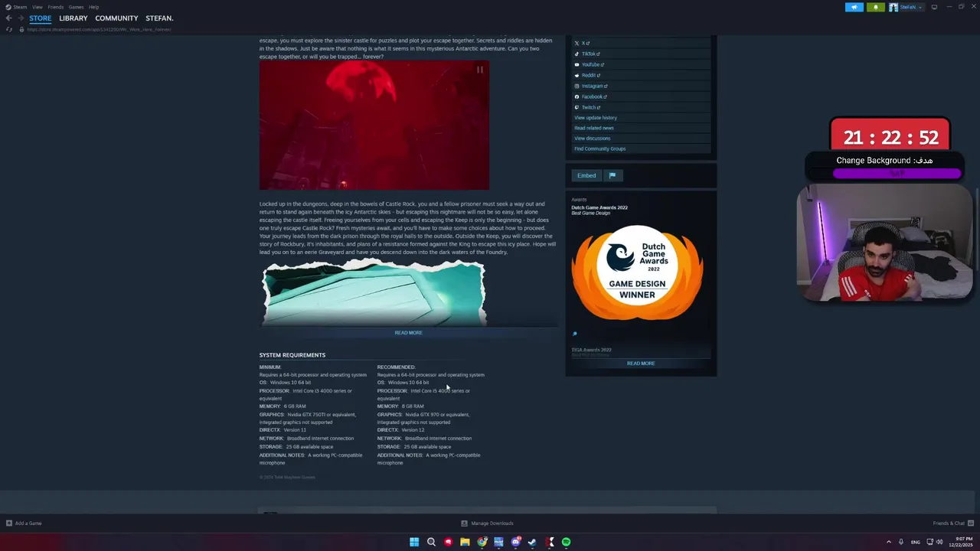Click the store page URL address
980x551 pixels.
coord(99,29)
